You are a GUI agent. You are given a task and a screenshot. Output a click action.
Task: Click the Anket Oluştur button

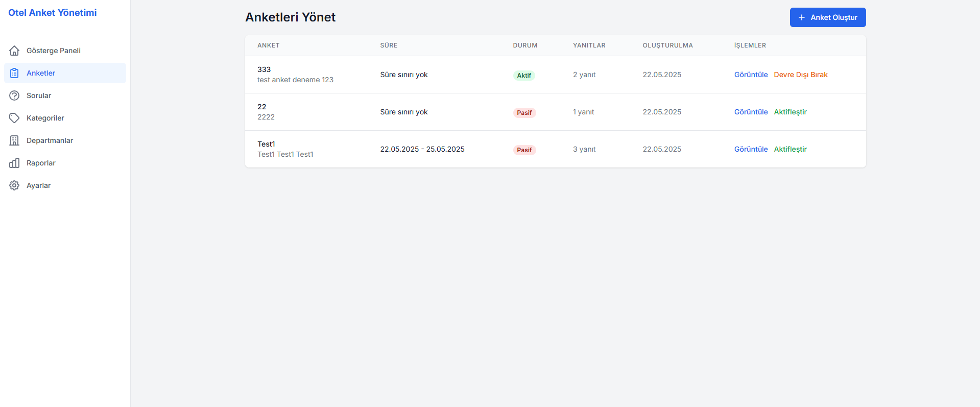(x=828, y=17)
